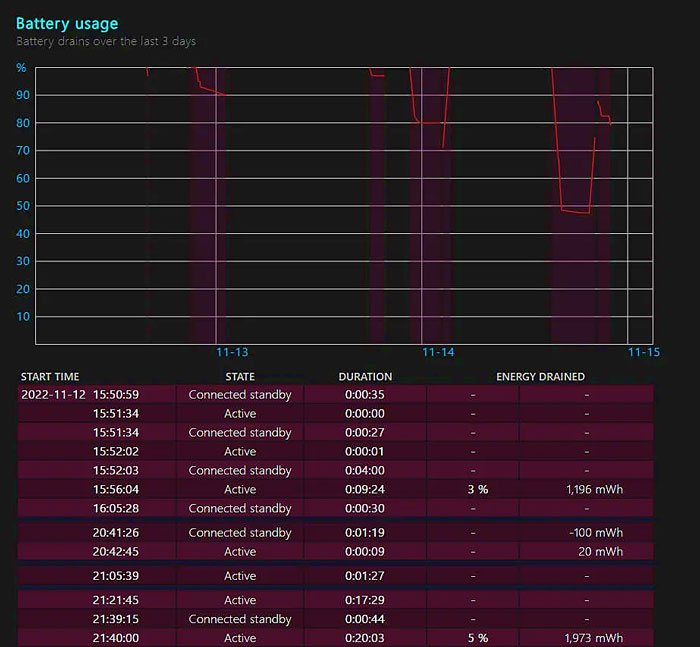
Task: Click the 5 % energy drained cell
Action: pos(478,638)
